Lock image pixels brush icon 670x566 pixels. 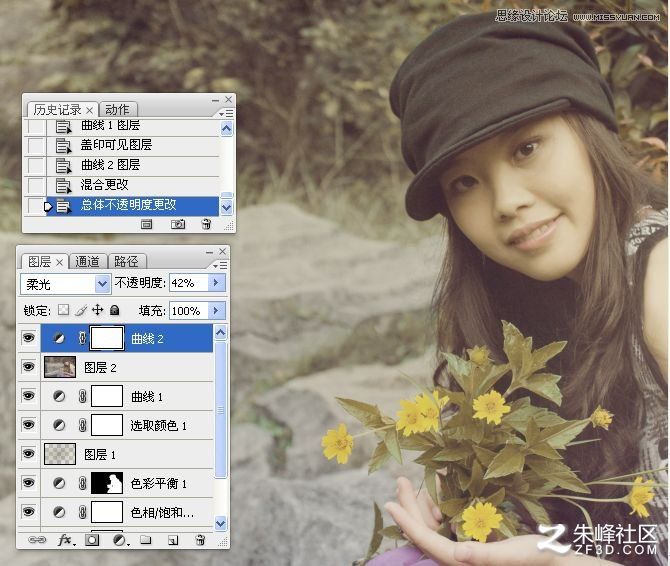[x=81, y=310]
